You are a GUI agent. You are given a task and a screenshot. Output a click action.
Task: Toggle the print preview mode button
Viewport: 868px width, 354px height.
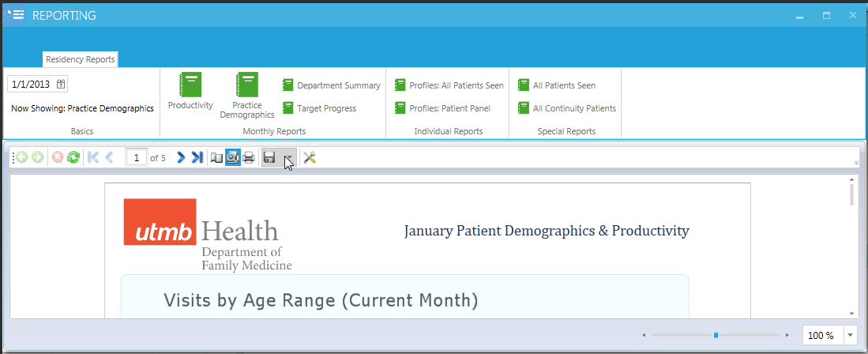point(232,157)
